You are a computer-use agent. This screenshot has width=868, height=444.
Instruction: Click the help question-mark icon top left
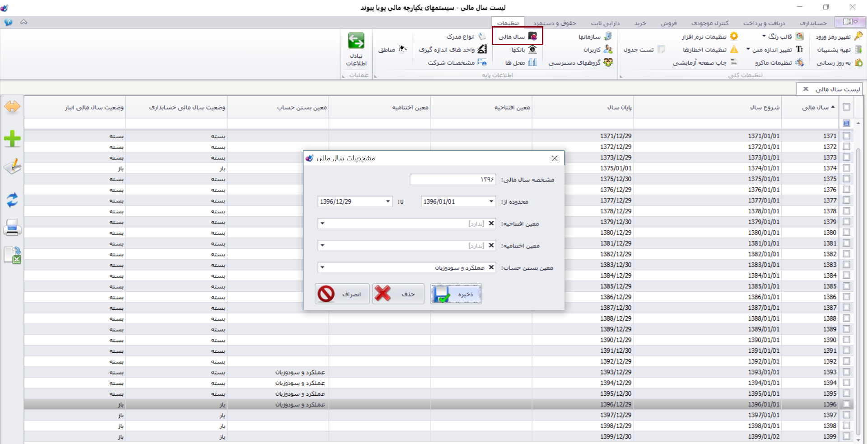(9, 22)
